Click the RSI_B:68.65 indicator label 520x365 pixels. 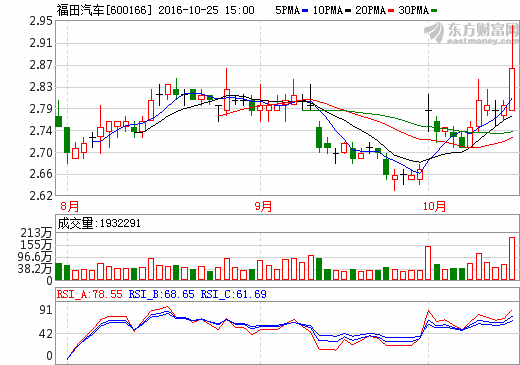coord(161,294)
